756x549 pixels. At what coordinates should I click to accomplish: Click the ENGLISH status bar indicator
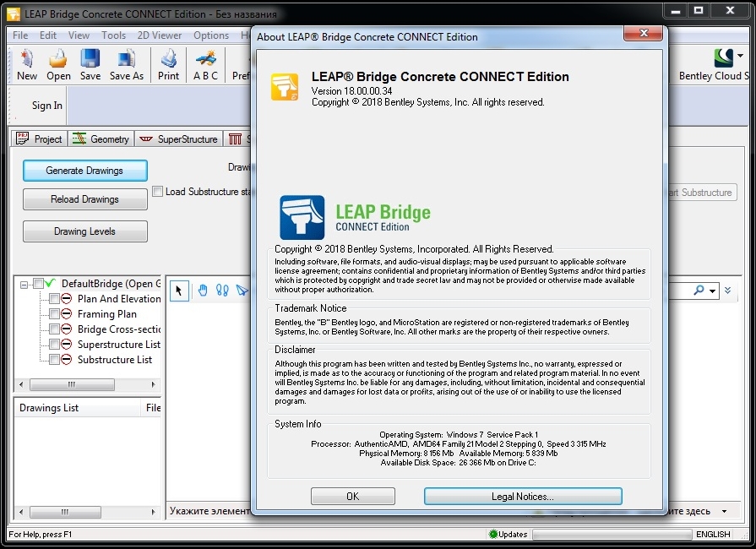pos(713,534)
